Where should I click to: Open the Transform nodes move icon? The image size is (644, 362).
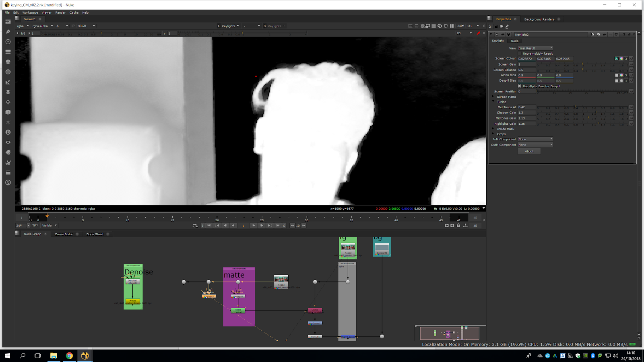pyautogui.click(x=8, y=102)
